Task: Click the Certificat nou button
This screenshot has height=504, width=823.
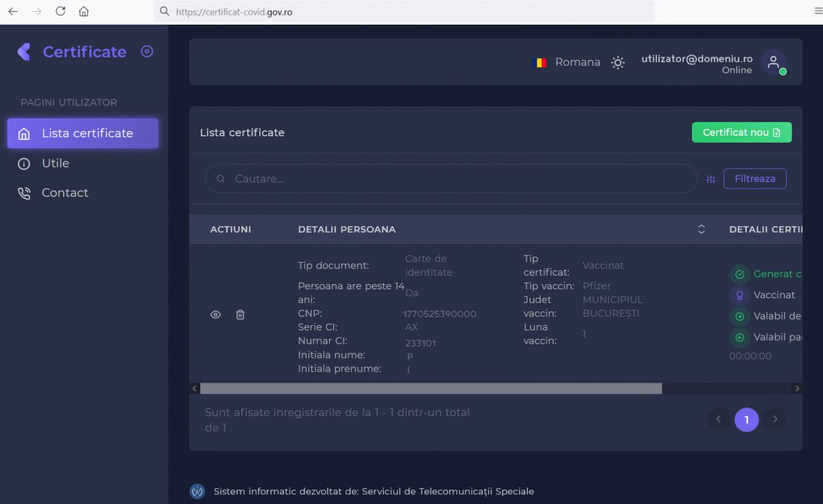Action: tap(741, 132)
